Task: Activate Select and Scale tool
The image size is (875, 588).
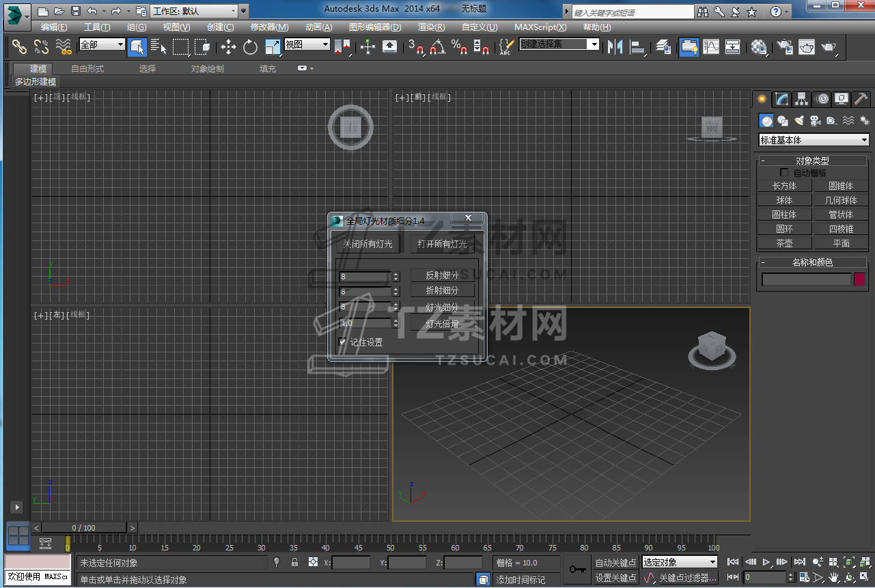Action: tap(273, 46)
